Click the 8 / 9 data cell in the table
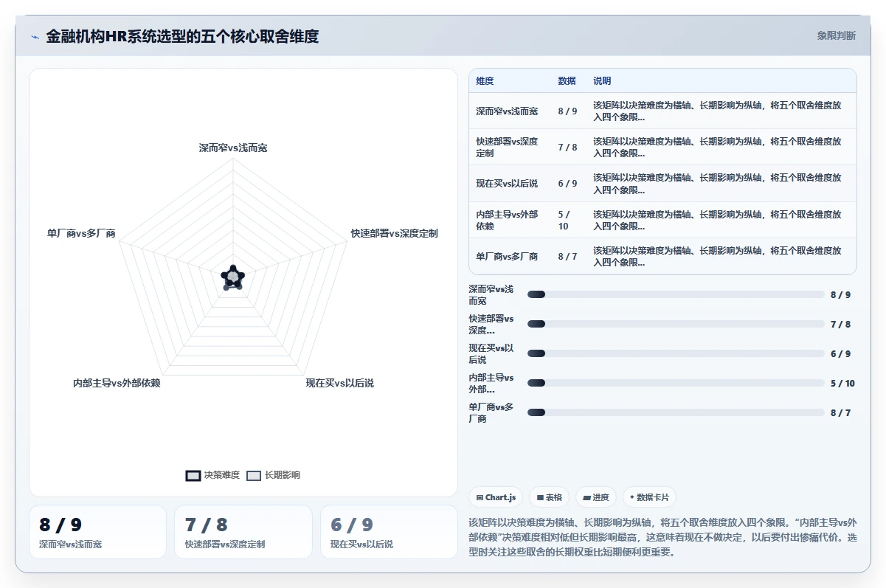This screenshot has height=588, width=886. coord(567,111)
